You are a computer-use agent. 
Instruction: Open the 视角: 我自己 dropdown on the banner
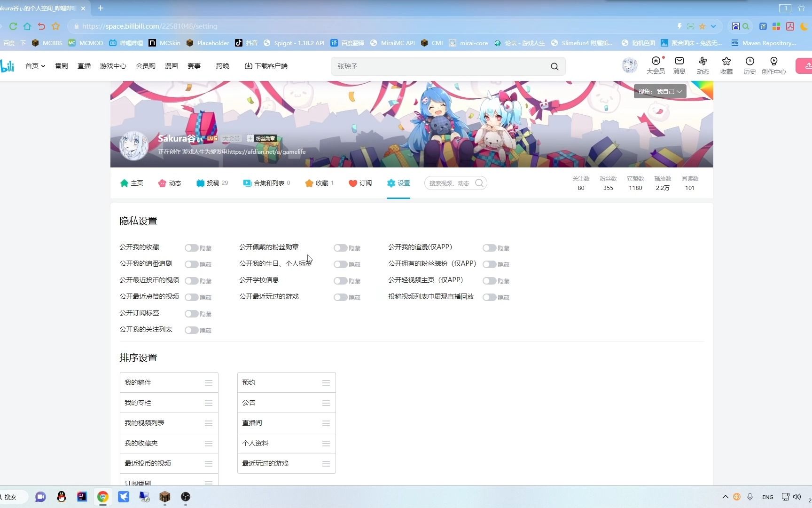click(660, 91)
